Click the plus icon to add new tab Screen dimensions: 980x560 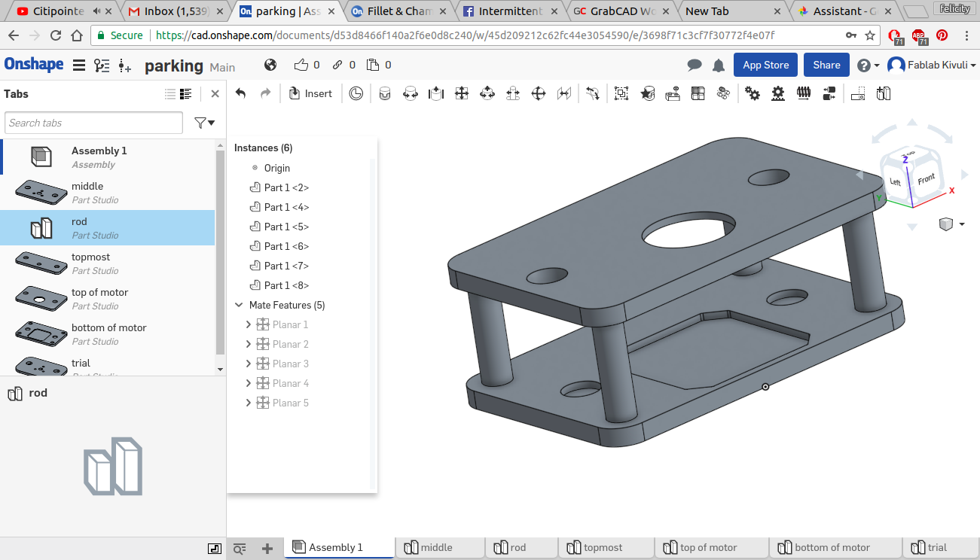(267, 549)
